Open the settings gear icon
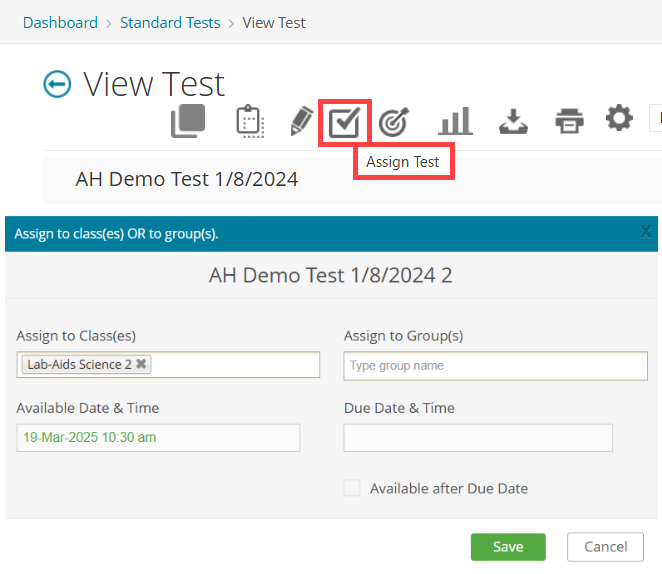The height and width of the screenshot is (574, 662). (x=620, y=119)
